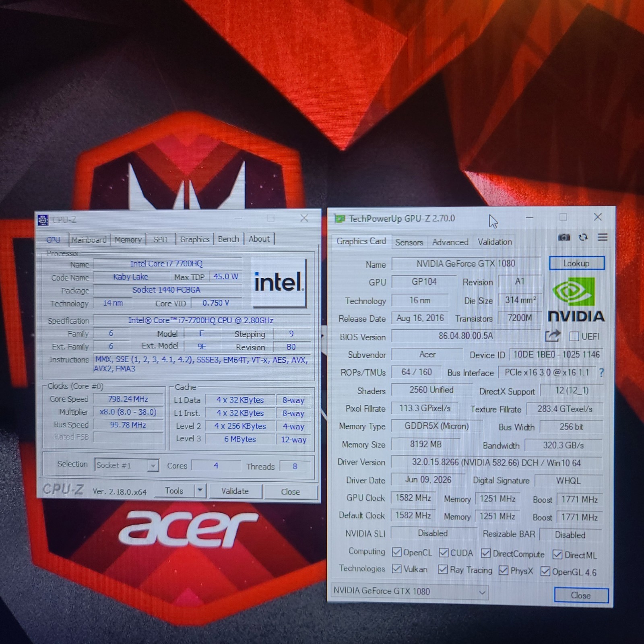Open the About tab in CPU-Z
644x644 pixels.
click(x=259, y=239)
